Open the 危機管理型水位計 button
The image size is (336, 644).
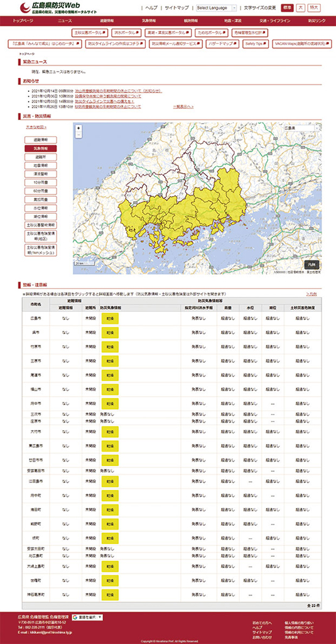point(250,33)
